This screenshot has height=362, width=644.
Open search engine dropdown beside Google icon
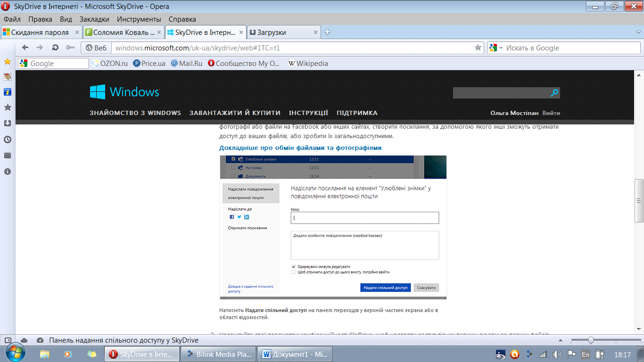(501, 48)
